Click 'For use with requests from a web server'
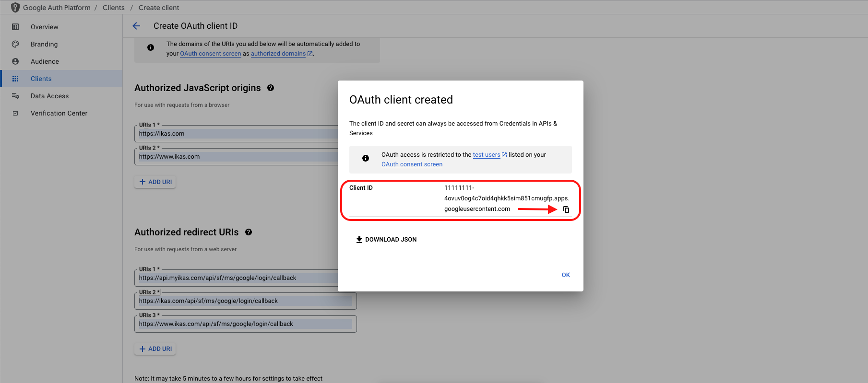The image size is (868, 383). [x=186, y=249]
